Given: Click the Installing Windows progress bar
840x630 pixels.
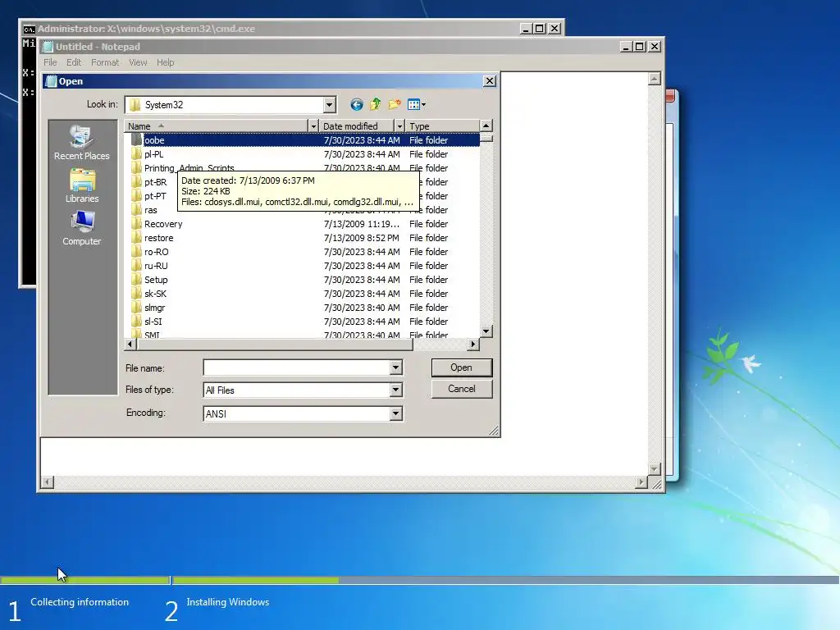Looking at the screenshot, I should pos(505,580).
